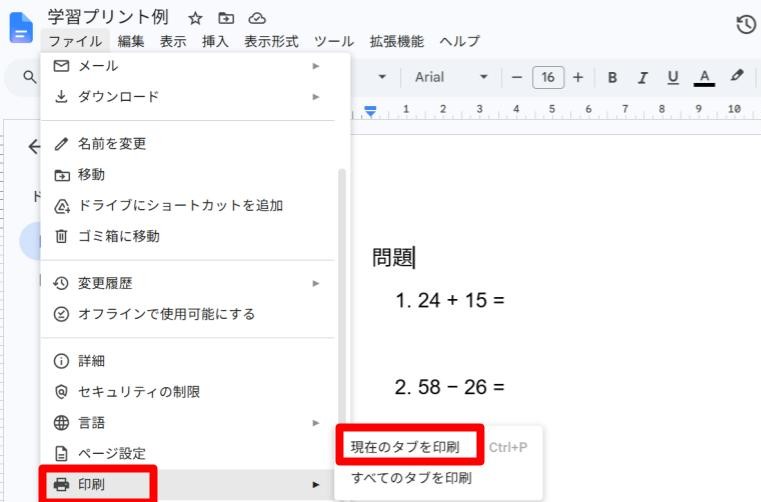The height and width of the screenshot is (502, 761).
Task: Select セキュリティの制限 entry
Action: coord(189,392)
